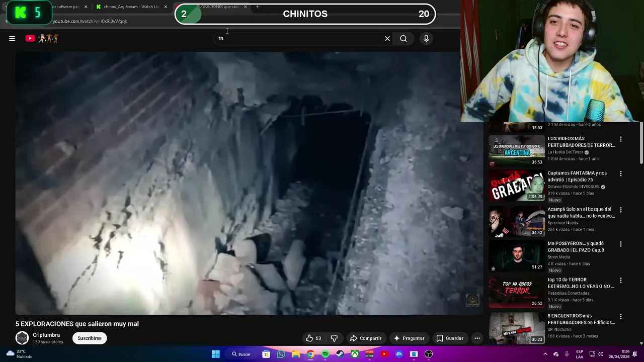644x362 pixels.
Task: Open options for '8 ENCUENTROS más' video
Action: pos(620,316)
